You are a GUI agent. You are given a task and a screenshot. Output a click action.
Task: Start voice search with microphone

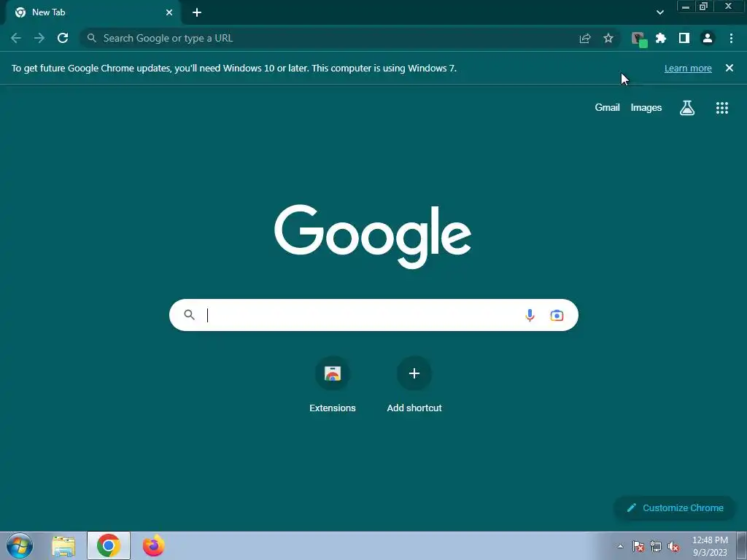tap(530, 315)
